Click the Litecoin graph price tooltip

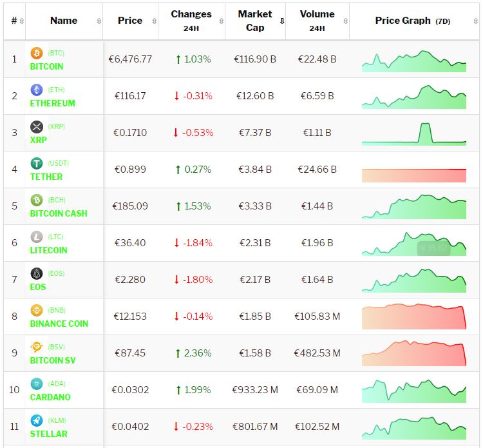(433, 248)
